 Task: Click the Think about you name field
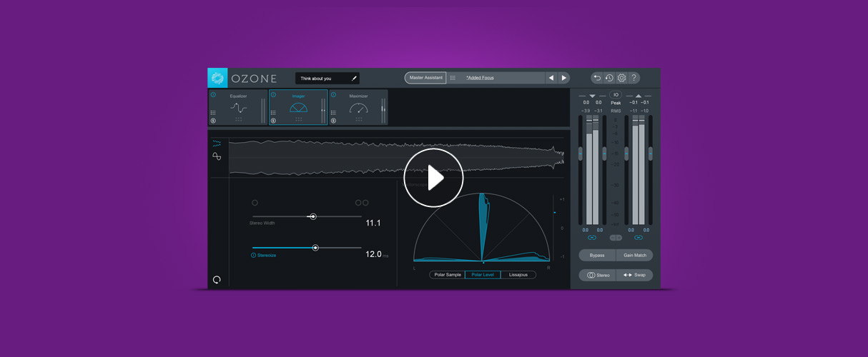pyautogui.click(x=327, y=78)
